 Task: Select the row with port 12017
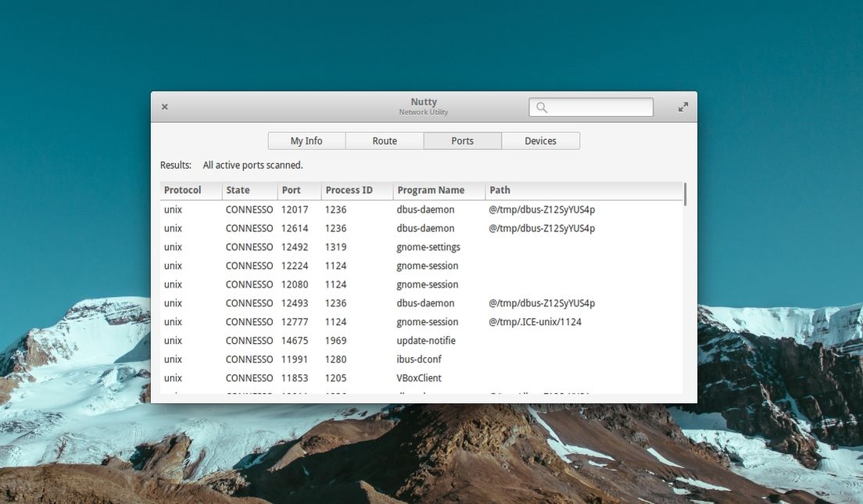295,209
